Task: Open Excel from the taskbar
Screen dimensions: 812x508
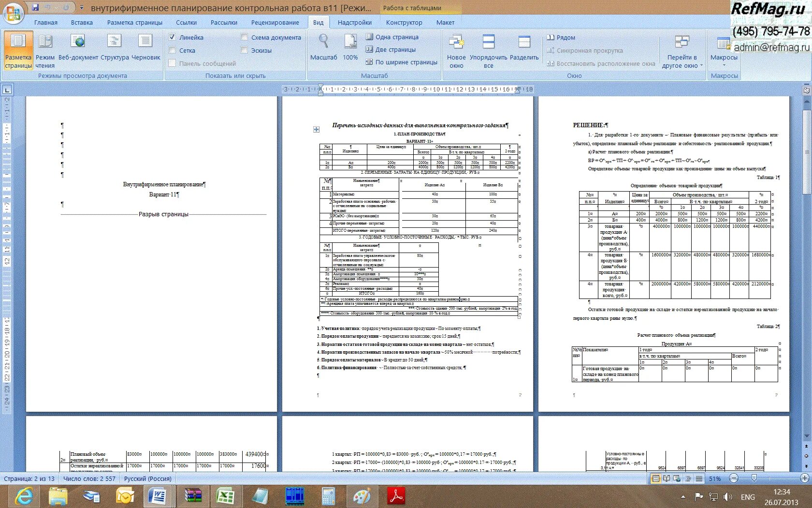Action: click(x=225, y=496)
